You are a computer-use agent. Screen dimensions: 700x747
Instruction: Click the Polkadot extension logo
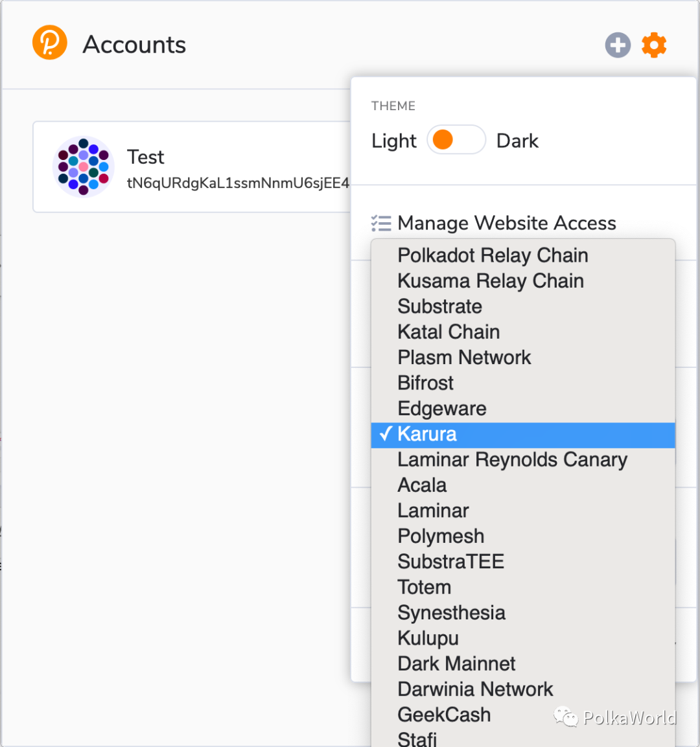[x=49, y=42]
